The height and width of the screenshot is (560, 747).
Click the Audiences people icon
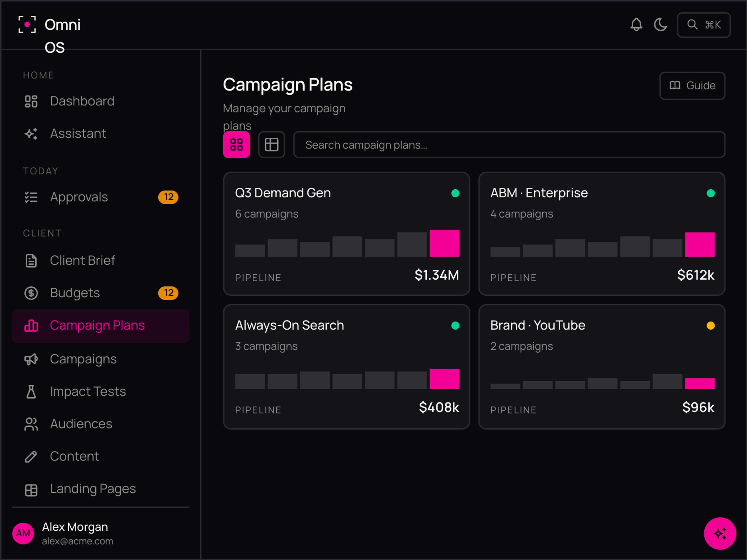31,424
